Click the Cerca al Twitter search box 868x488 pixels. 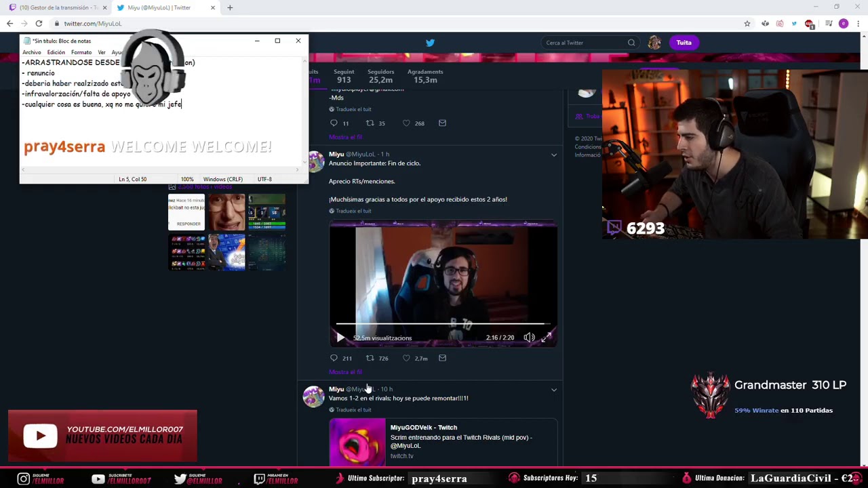point(589,43)
